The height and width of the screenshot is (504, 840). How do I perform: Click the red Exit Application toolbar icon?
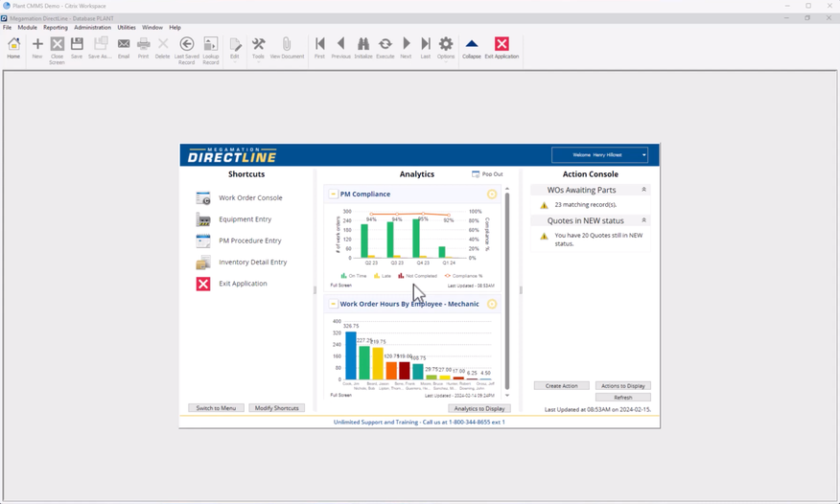pos(502,46)
